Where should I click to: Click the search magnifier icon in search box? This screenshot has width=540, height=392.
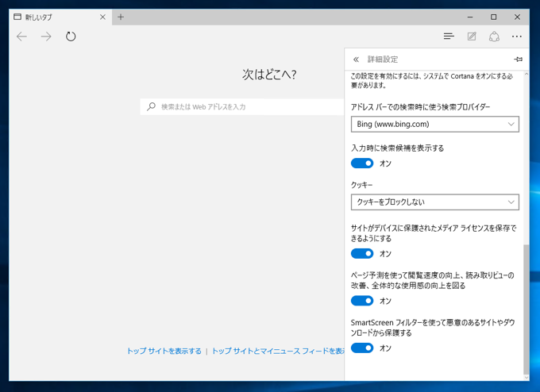coord(151,106)
